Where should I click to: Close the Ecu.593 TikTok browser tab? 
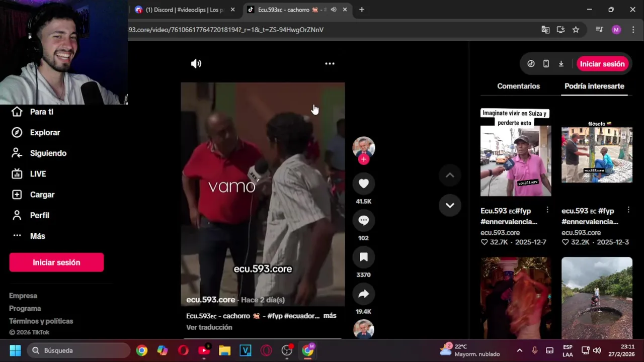[345, 10]
